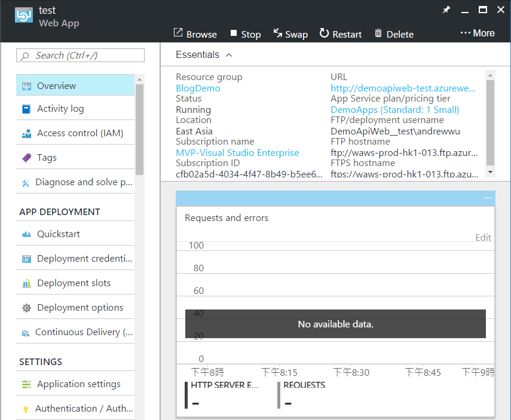Open Access control (IAM)
The width and height of the screenshot is (511, 420).
click(x=80, y=133)
